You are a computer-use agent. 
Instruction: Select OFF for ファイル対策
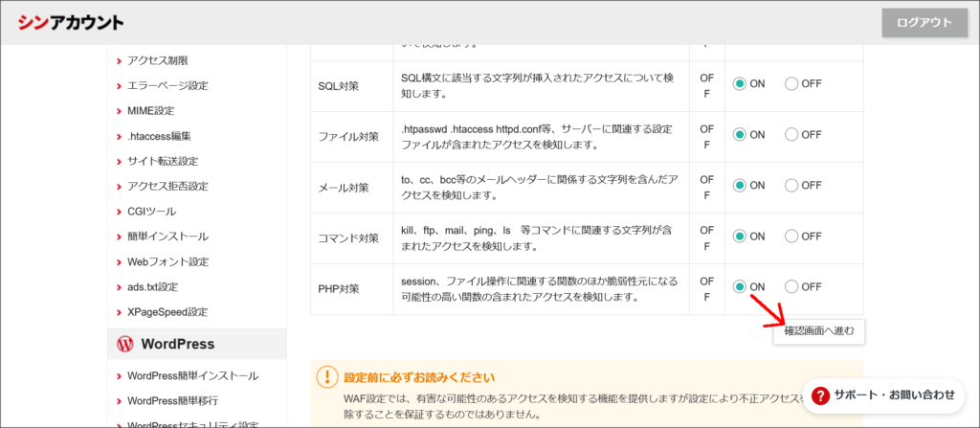[x=791, y=135]
